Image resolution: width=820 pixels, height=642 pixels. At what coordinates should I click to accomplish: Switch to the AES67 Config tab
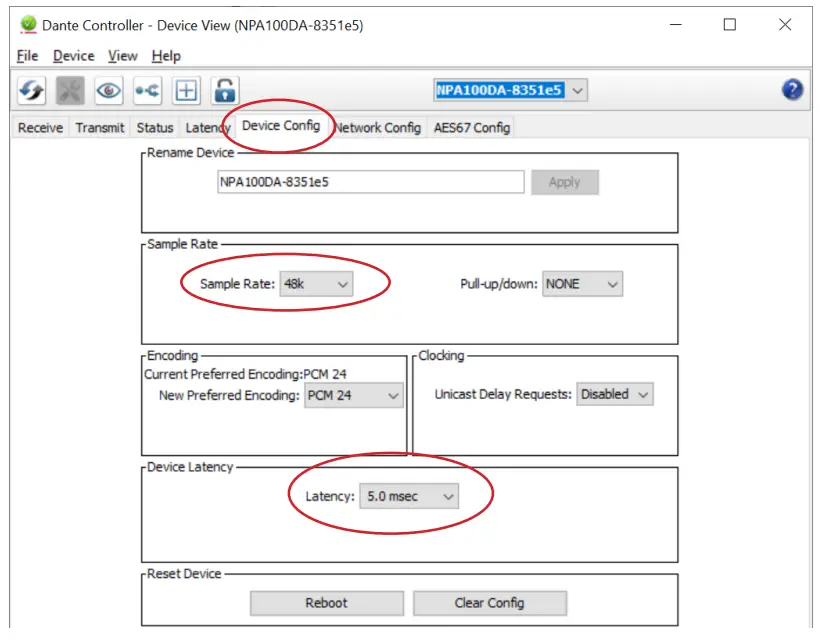[x=472, y=128]
